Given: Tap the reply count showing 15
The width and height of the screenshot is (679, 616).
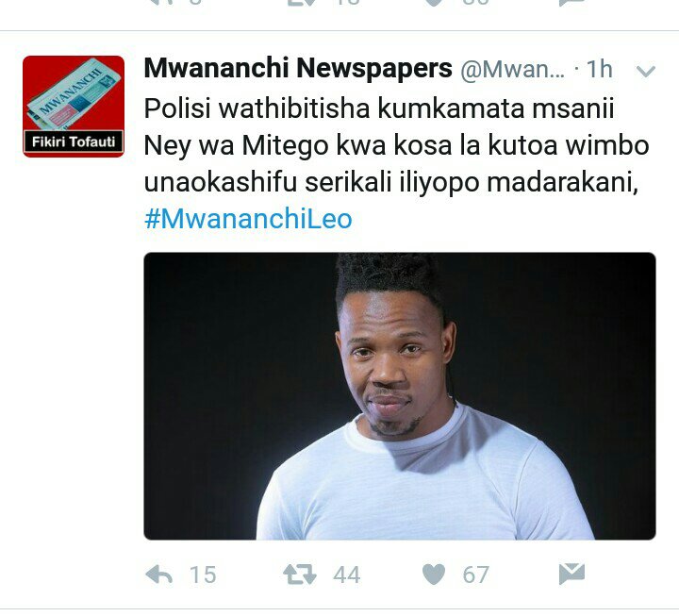Looking at the screenshot, I should (x=203, y=575).
